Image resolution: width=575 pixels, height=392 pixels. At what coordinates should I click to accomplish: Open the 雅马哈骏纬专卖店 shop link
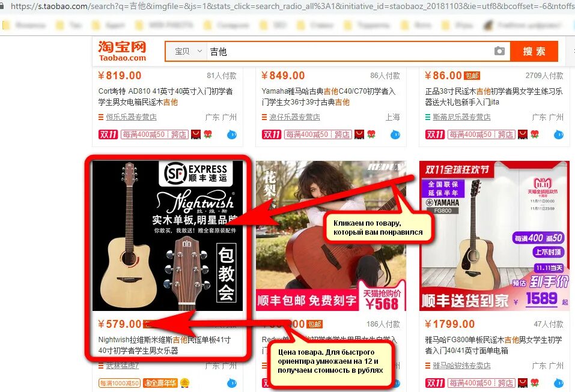pyautogui.click(x=461, y=366)
